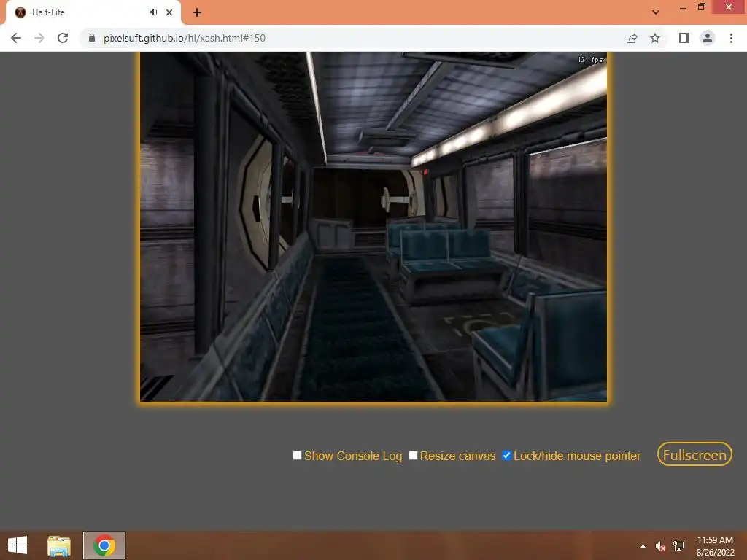
Task: Restore down the Chrome window
Action: (702, 7)
